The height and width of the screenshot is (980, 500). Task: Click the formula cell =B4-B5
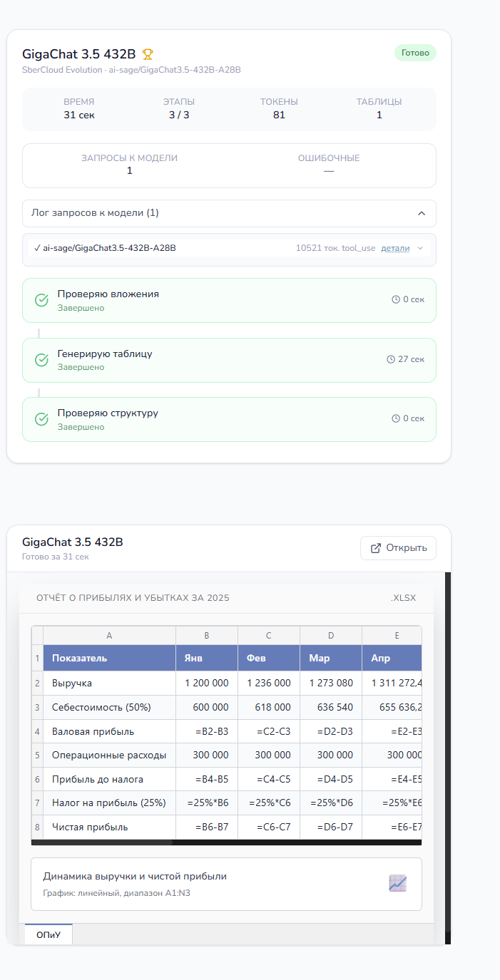point(207,779)
